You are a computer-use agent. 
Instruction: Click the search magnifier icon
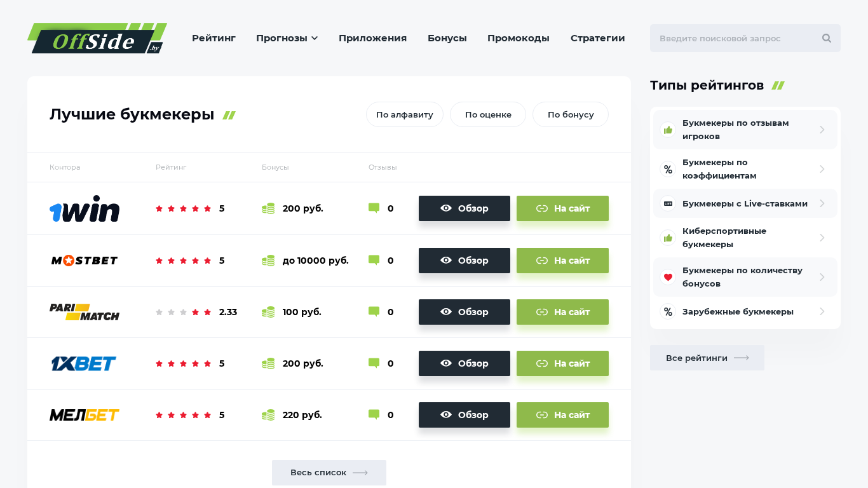coord(826,38)
